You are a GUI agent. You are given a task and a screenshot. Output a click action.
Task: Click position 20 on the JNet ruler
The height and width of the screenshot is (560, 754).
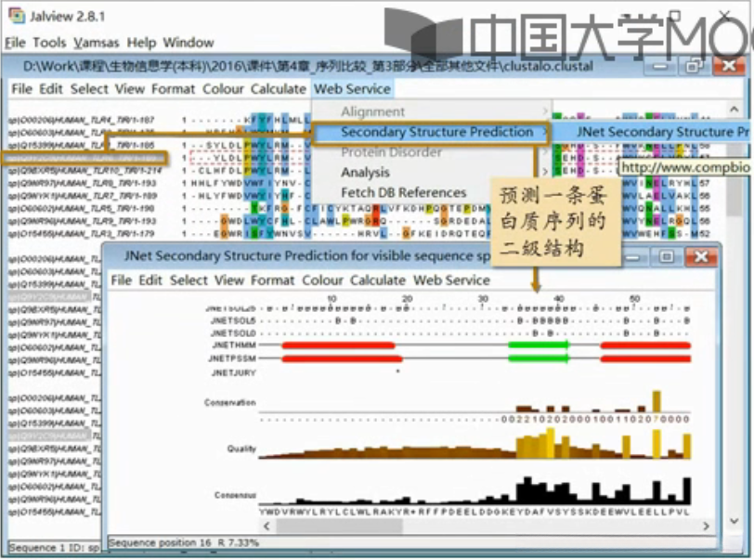(407, 299)
